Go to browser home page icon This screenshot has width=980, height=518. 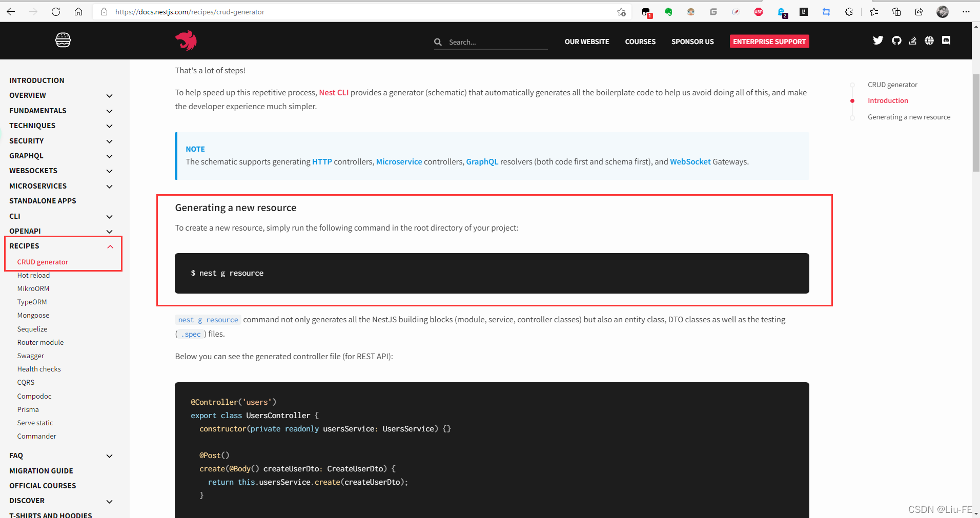[x=78, y=12]
